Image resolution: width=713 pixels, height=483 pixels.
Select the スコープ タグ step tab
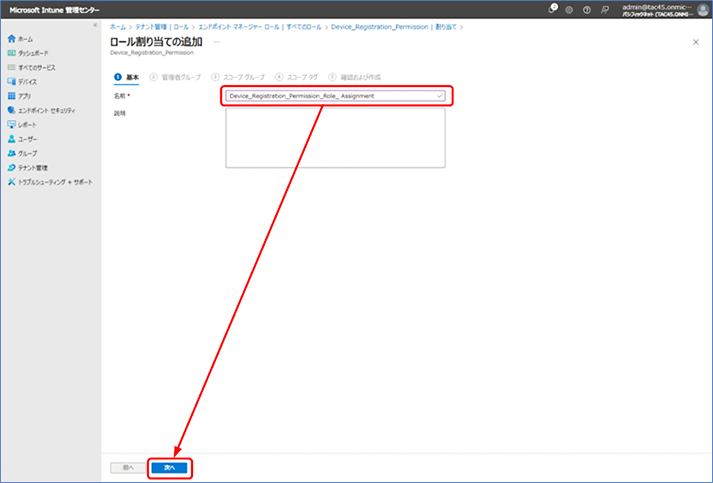point(296,77)
